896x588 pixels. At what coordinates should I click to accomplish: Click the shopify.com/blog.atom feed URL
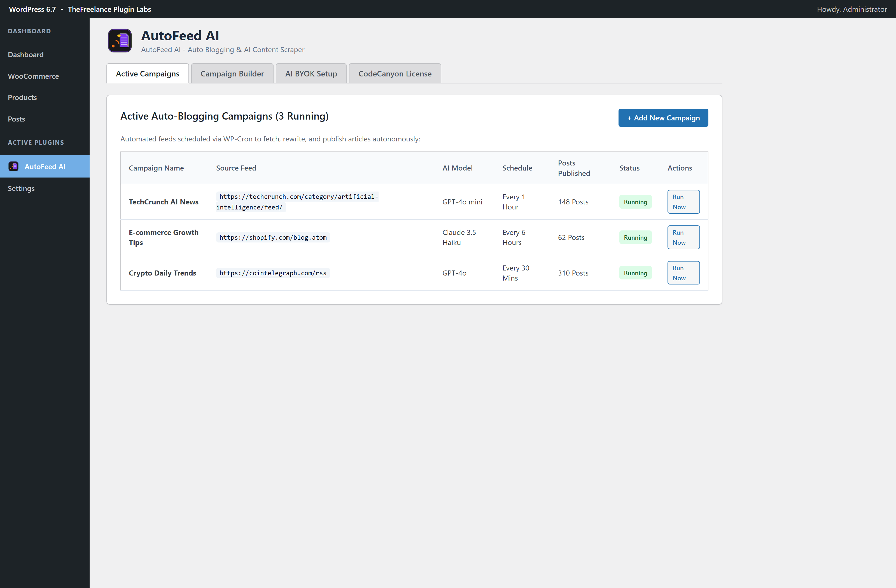pos(273,237)
